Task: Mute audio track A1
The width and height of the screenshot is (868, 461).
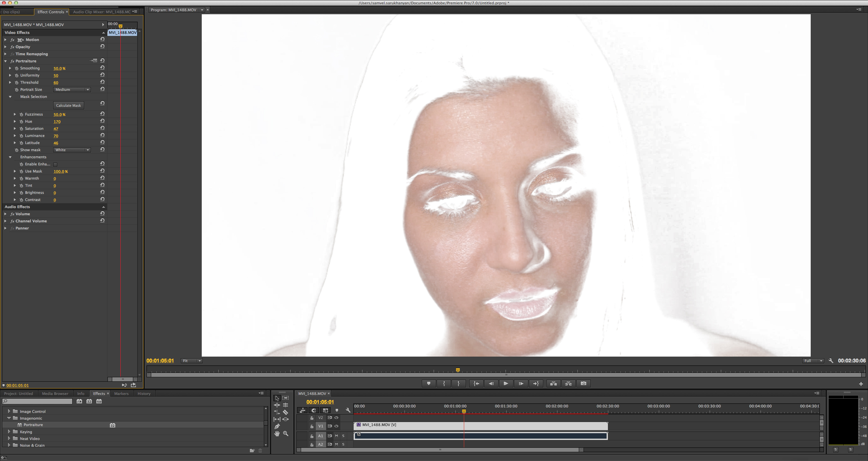Action: [336, 436]
